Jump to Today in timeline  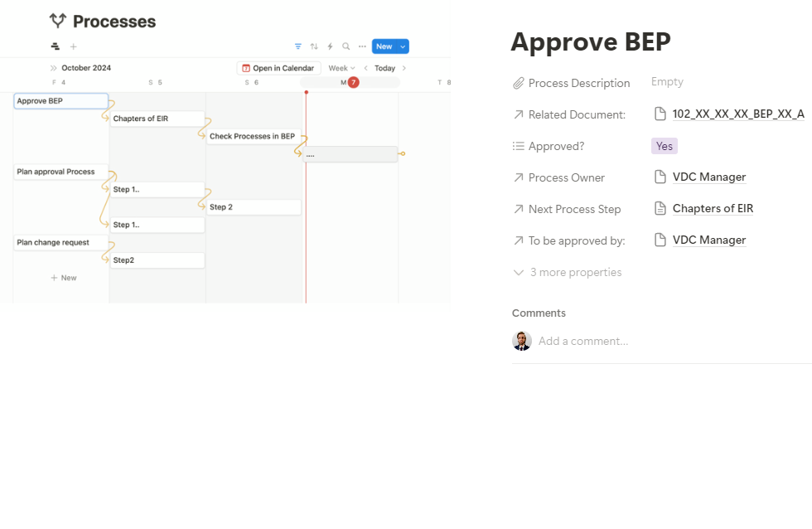click(x=384, y=68)
